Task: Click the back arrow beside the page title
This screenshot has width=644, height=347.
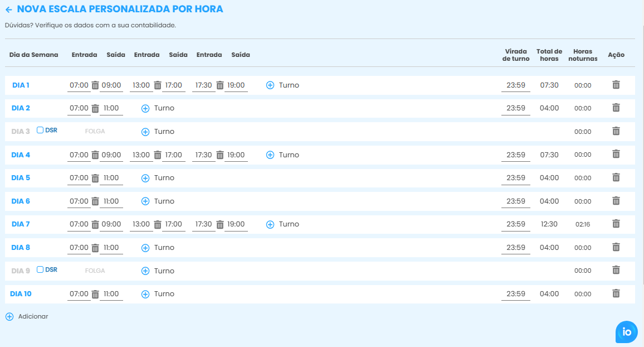Action: point(9,9)
